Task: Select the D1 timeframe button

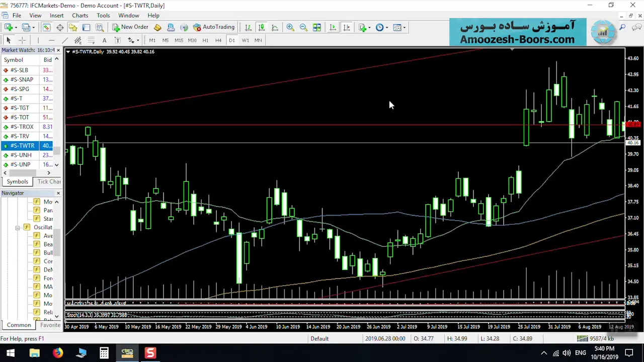Action: tap(232, 40)
